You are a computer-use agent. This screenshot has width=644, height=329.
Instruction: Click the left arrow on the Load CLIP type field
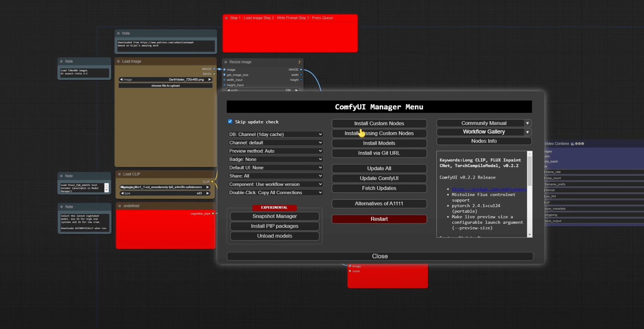(x=122, y=193)
